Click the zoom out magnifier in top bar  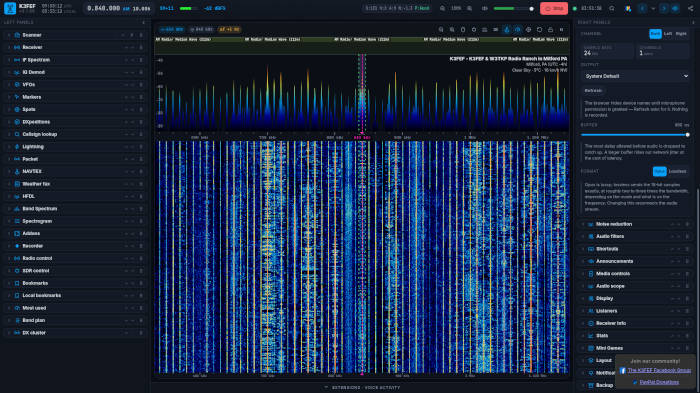tap(442, 8)
